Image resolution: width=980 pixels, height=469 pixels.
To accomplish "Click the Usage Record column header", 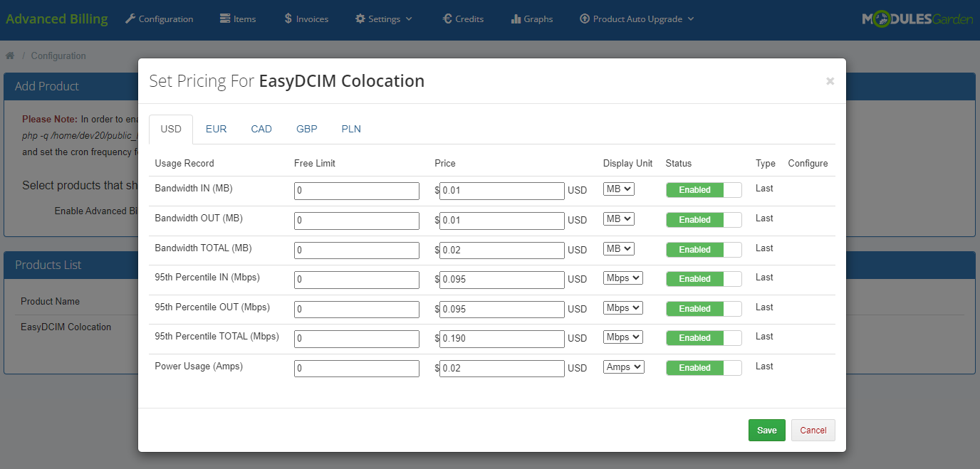I will point(184,164).
